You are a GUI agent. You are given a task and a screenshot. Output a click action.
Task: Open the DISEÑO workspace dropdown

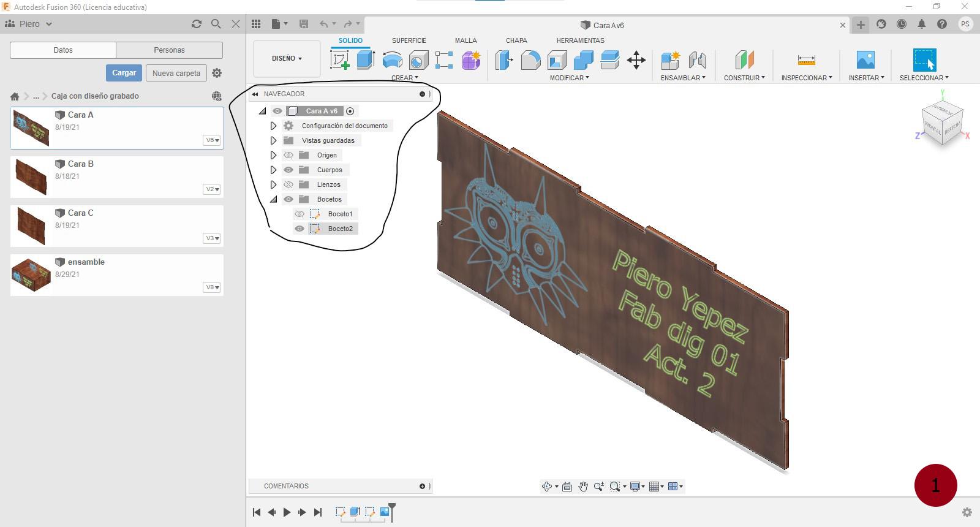coord(287,58)
